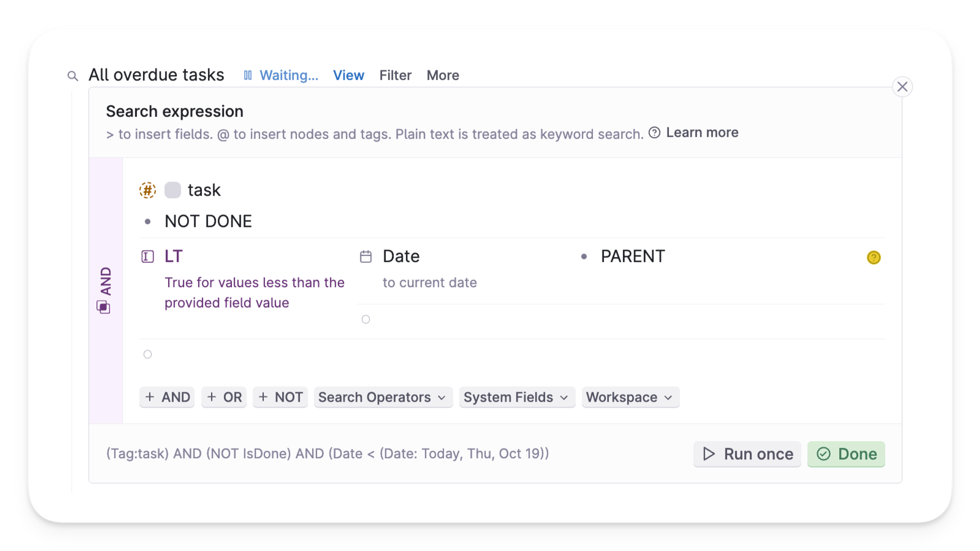Screen dimensions: 980x551
Task: Click the Waiting columns icon
Action: (x=247, y=75)
